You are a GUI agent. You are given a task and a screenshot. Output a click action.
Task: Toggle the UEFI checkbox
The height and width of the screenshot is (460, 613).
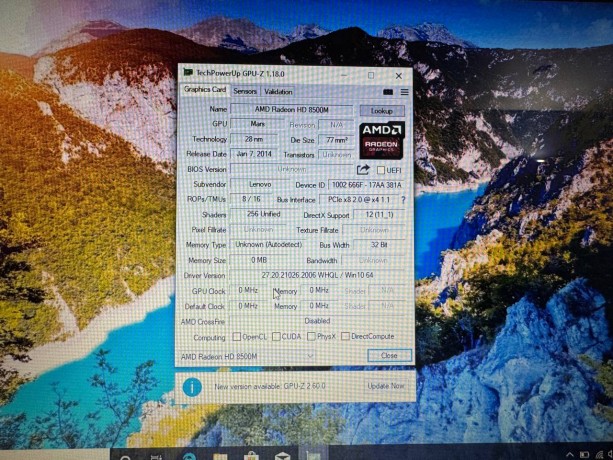pyautogui.click(x=381, y=170)
